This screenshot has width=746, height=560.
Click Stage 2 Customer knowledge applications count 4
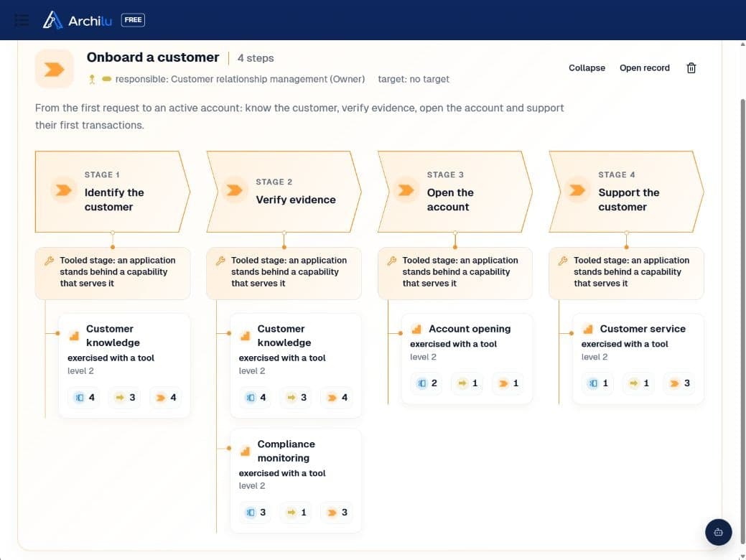256,397
